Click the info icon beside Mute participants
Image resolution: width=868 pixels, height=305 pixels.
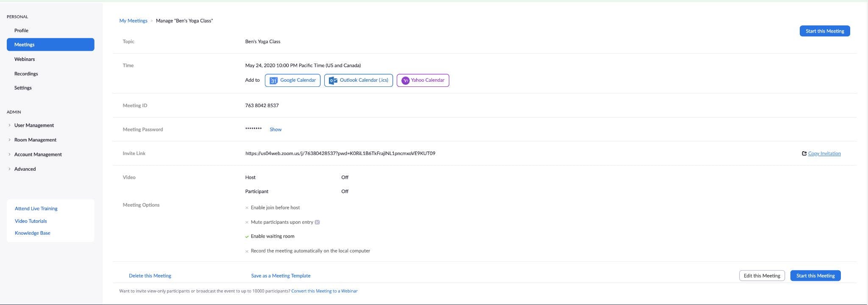click(x=317, y=222)
